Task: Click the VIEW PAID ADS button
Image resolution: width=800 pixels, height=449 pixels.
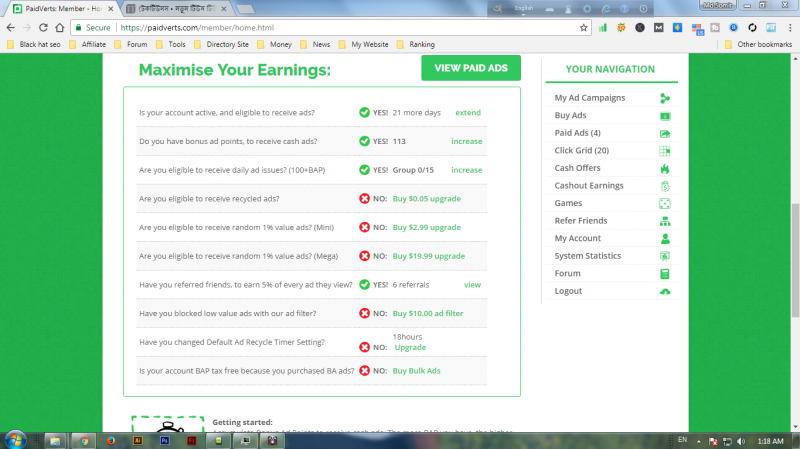Action: tap(471, 68)
